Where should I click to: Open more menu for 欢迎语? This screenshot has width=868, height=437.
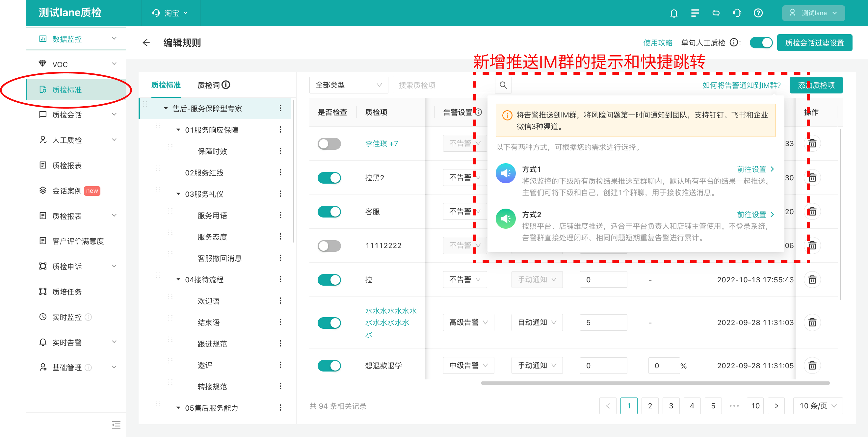coord(280,301)
